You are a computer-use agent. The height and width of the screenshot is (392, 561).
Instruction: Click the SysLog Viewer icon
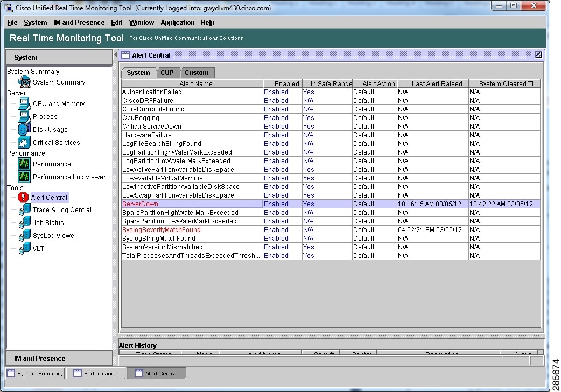point(24,235)
